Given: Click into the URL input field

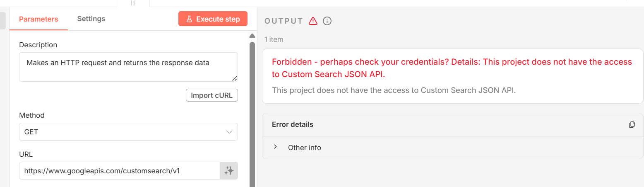Looking at the screenshot, I should (x=119, y=170).
